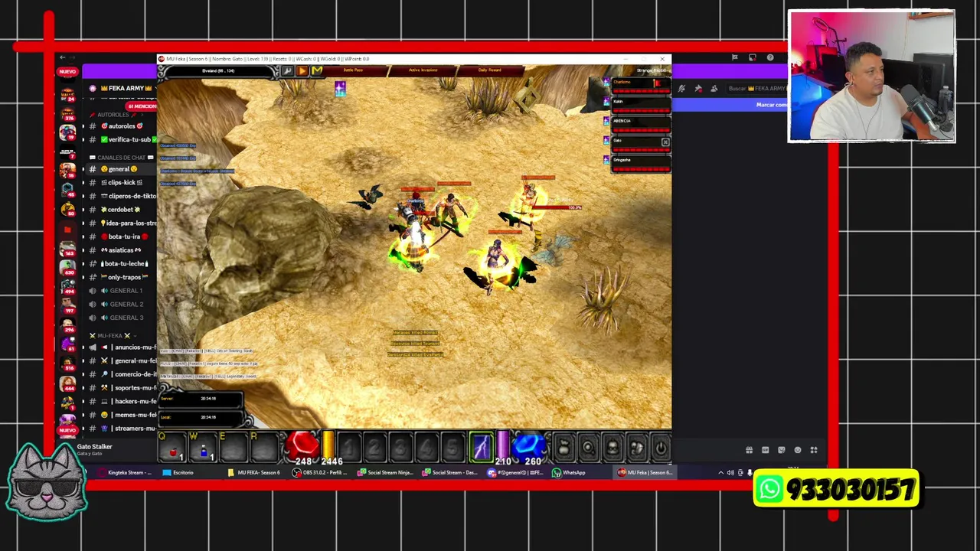Switch to Kingteka Stream taskbar window
This screenshot has width=980, height=551.
coord(125,472)
